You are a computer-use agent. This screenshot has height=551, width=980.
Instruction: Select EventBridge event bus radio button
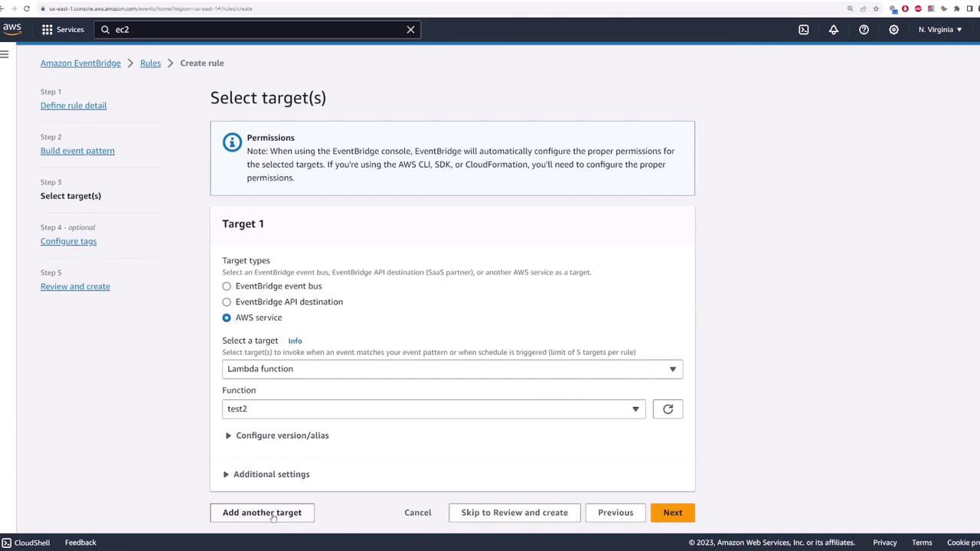coord(227,286)
